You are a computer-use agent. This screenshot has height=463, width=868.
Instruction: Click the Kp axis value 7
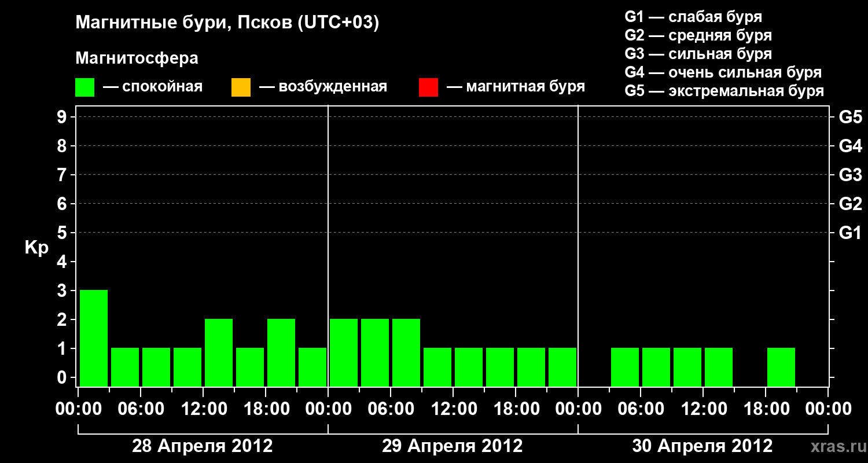pos(63,175)
